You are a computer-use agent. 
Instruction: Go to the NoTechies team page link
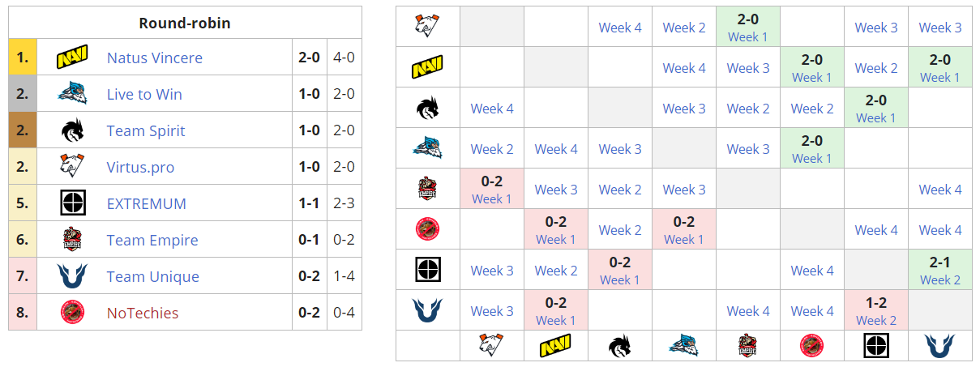(x=143, y=314)
